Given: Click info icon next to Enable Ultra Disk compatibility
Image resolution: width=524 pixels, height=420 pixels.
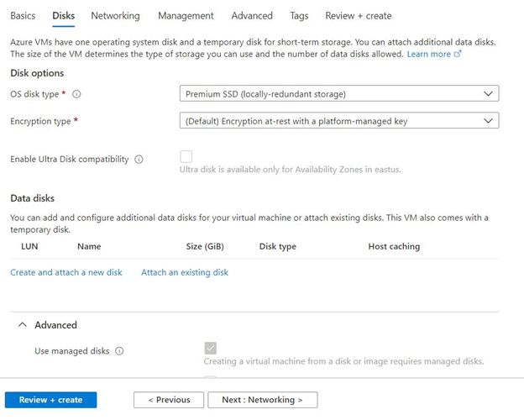Looking at the screenshot, I should pos(139,160).
